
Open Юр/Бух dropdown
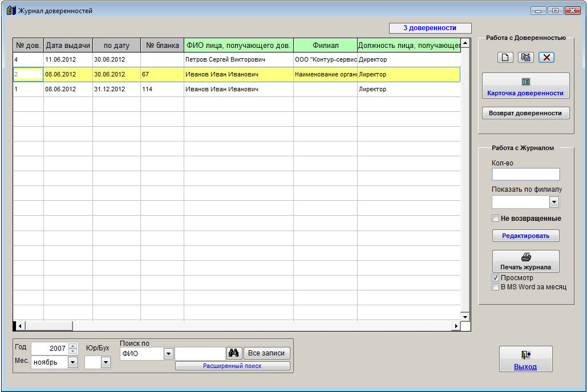click(106, 362)
